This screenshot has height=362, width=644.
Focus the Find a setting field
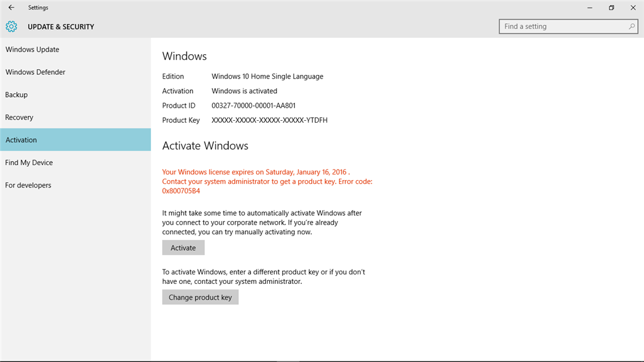point(569,26)
